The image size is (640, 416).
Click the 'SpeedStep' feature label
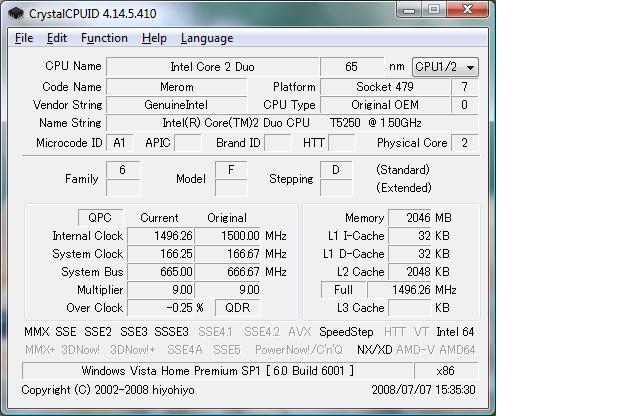346,332
